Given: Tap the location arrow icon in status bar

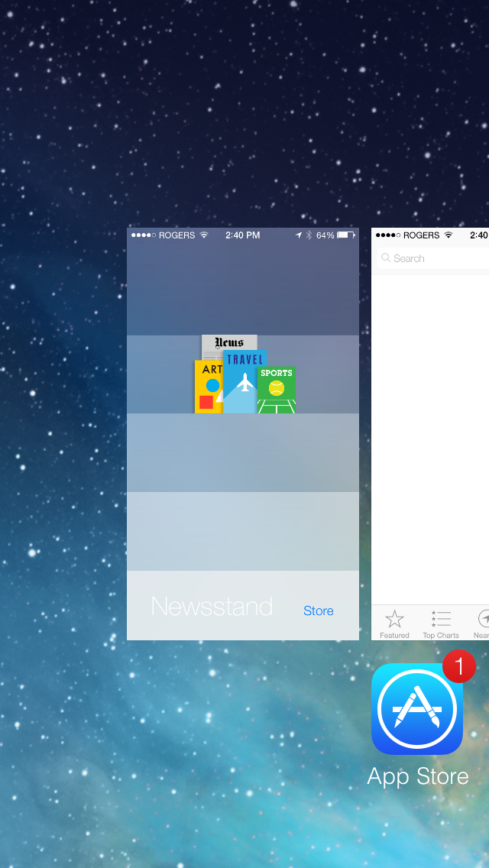Looking at the screenshot, I should click(x=299, y=235).
